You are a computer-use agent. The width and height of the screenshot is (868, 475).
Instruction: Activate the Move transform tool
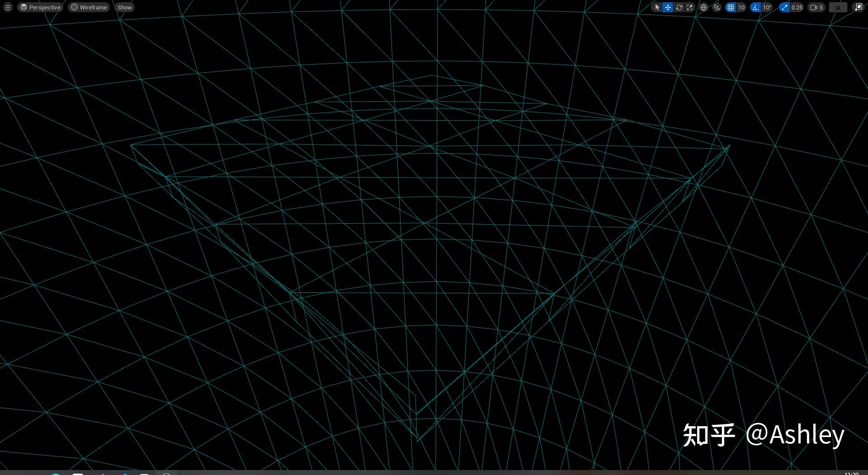(668, 7)
